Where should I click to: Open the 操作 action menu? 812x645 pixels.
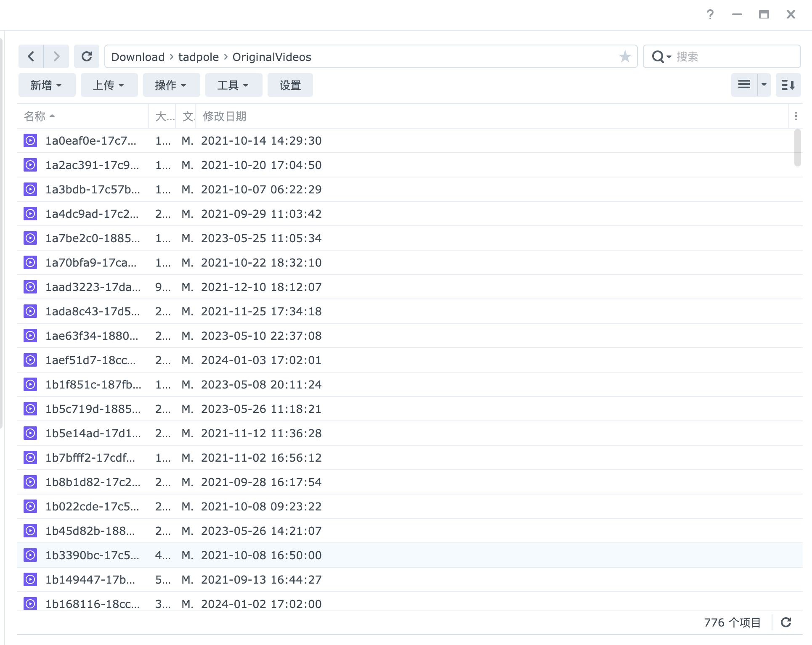(x=171, y=85)
